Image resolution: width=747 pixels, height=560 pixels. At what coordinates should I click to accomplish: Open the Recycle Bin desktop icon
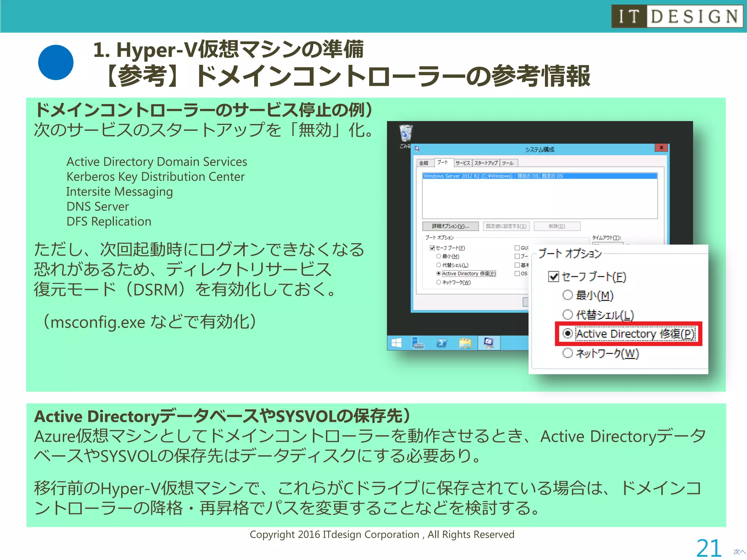[x=406, y=136]
